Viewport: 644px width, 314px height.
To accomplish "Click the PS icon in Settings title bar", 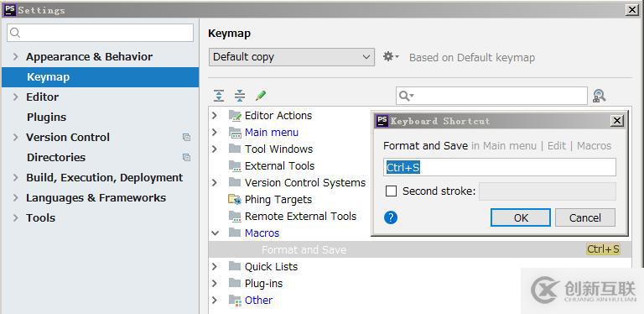I will pos(10,10).
